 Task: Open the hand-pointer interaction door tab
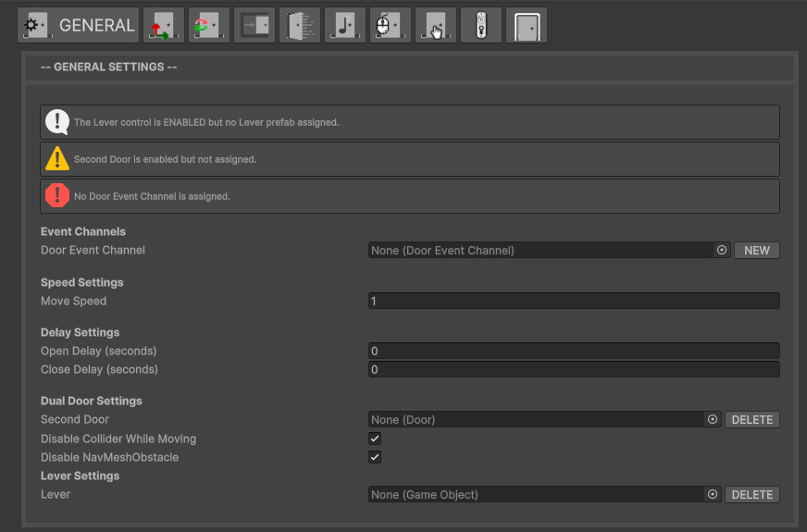tap(436, 26)
